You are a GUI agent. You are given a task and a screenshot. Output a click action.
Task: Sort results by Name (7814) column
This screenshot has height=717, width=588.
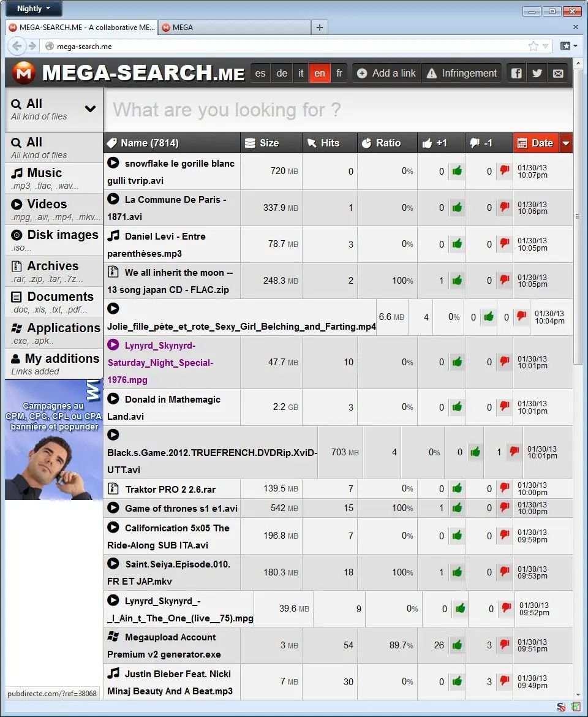click(171, 143)
